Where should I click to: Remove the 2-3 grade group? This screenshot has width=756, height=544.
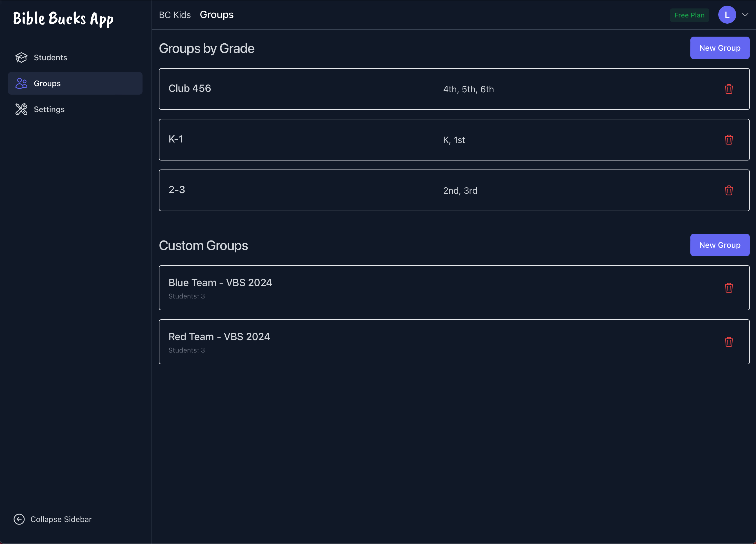729,190
